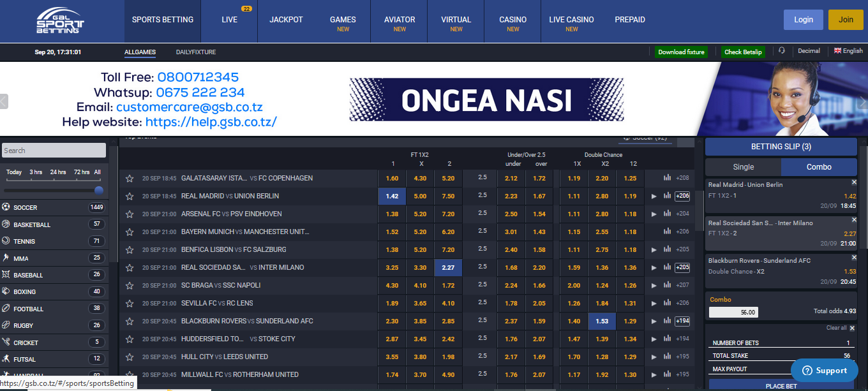Open statistics icon for Real Madrid row
Screen dimensions: 868x391
668,196
